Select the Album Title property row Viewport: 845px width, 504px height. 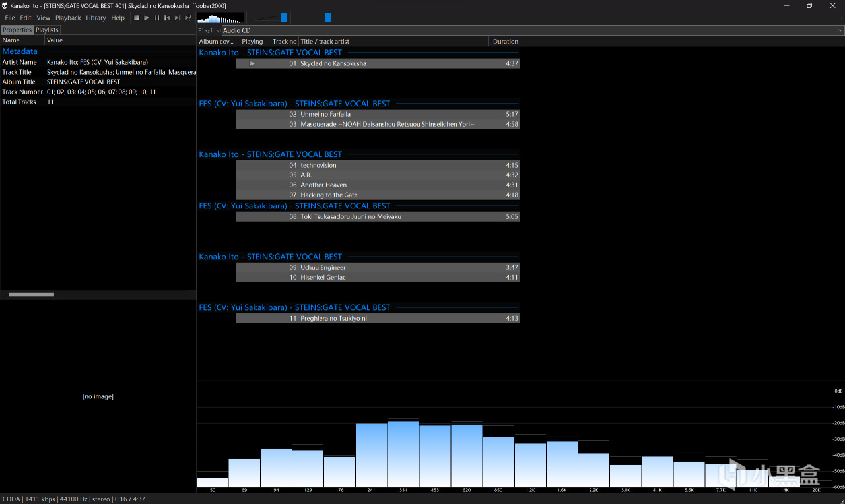tap(98, 82)
